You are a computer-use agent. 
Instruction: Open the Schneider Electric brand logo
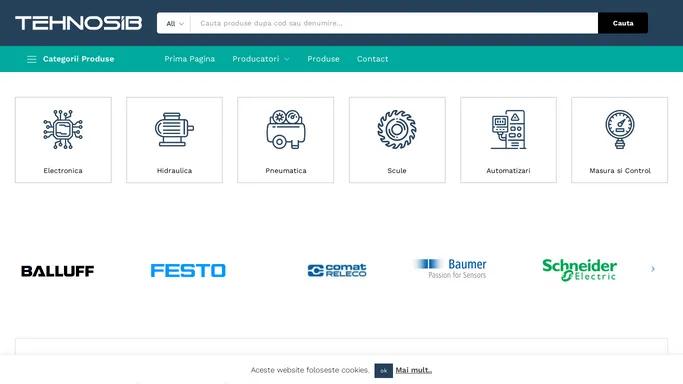tap(579, 269)
